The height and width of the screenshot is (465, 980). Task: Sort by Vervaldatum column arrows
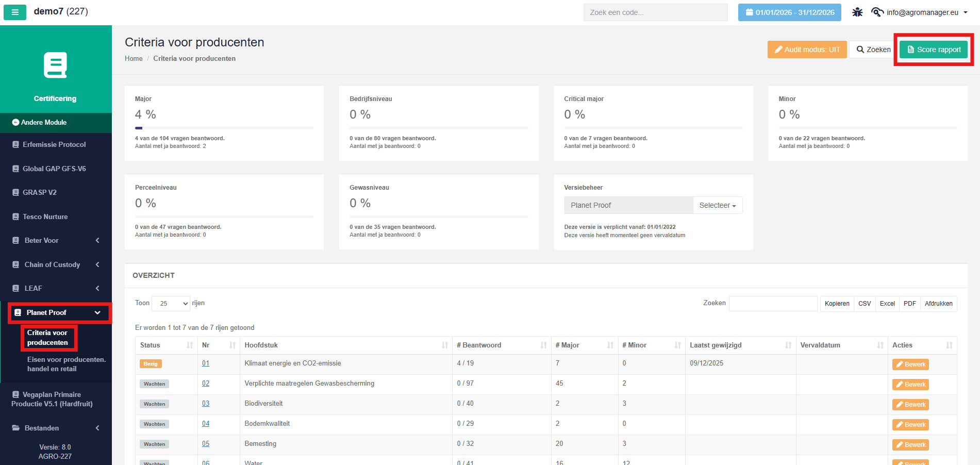point(881,345)
